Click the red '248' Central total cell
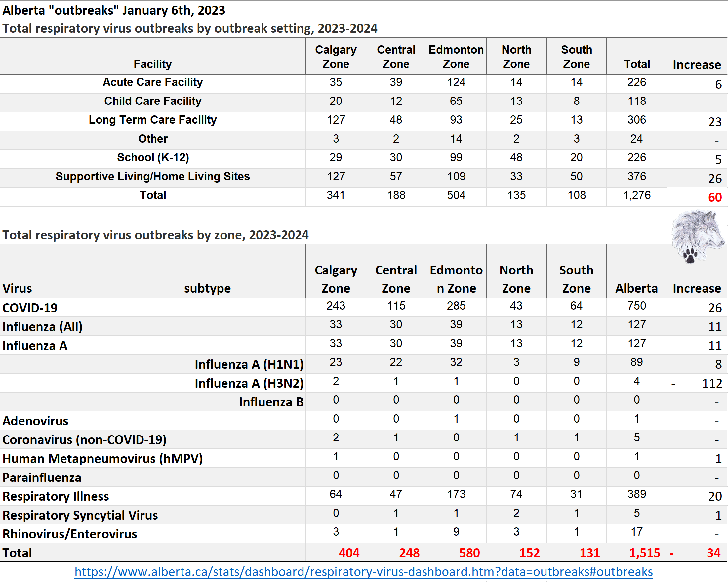 tap(409, 553)
